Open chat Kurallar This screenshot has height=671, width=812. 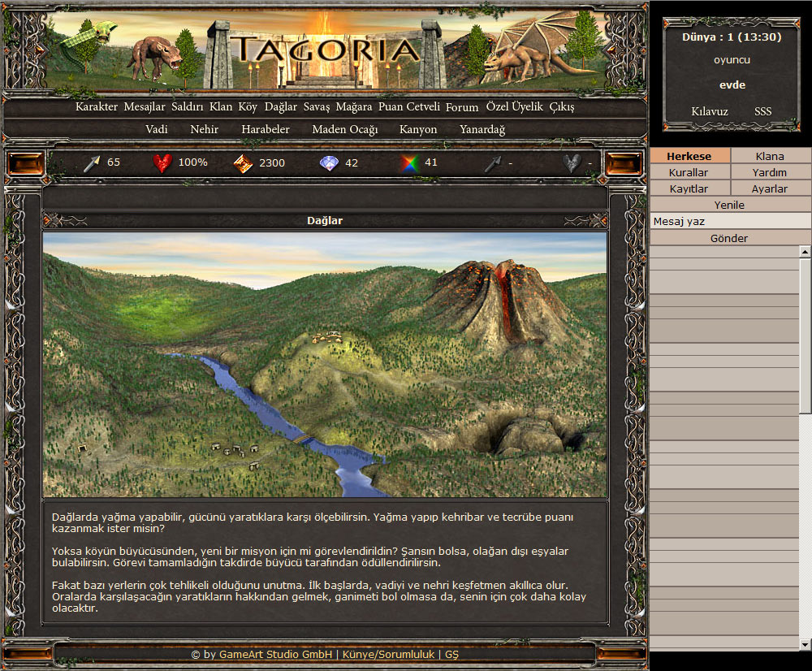pyautogui.click(x=689, y=172)
